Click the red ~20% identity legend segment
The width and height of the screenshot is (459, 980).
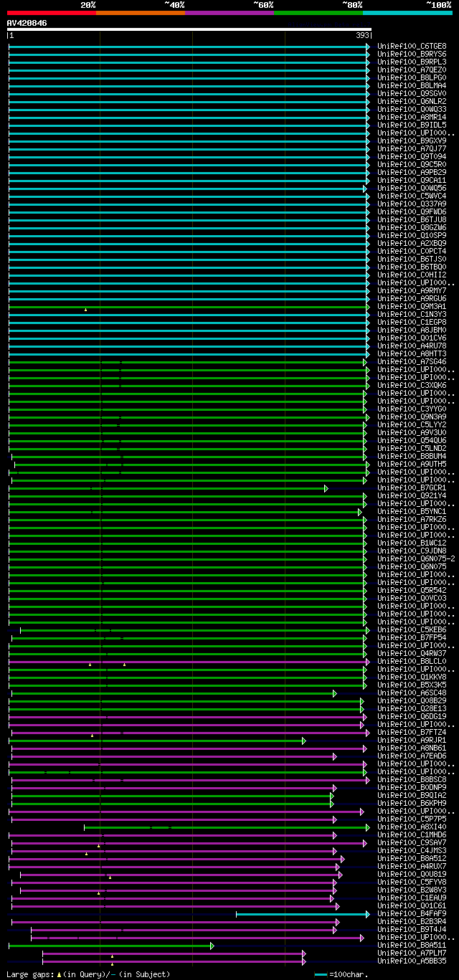tap(52, 13)
